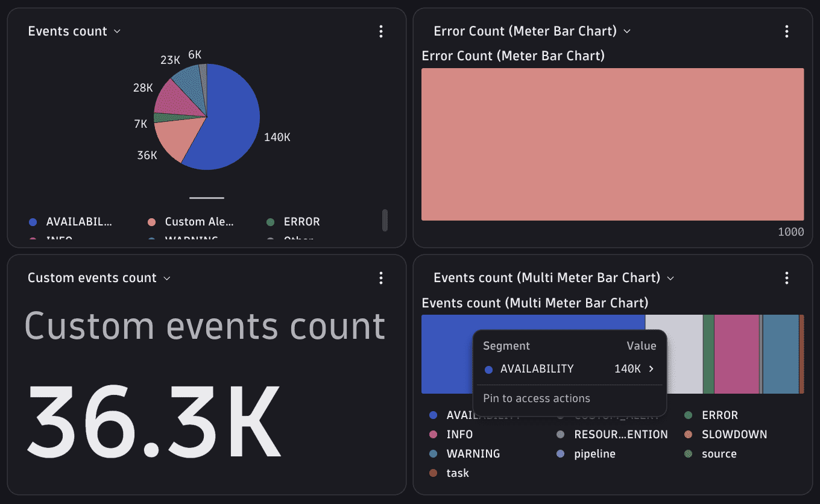Click the Value header in the tooltip

pos(642,346)
